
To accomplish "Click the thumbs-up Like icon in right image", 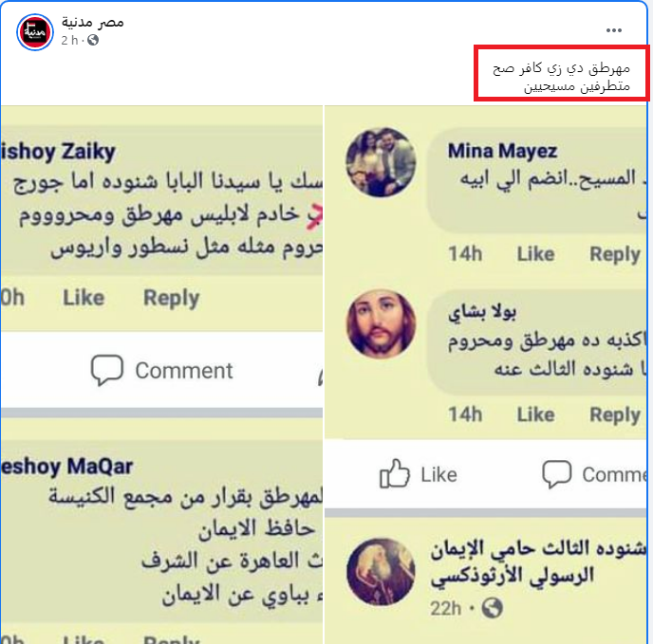I will point(395,473).
